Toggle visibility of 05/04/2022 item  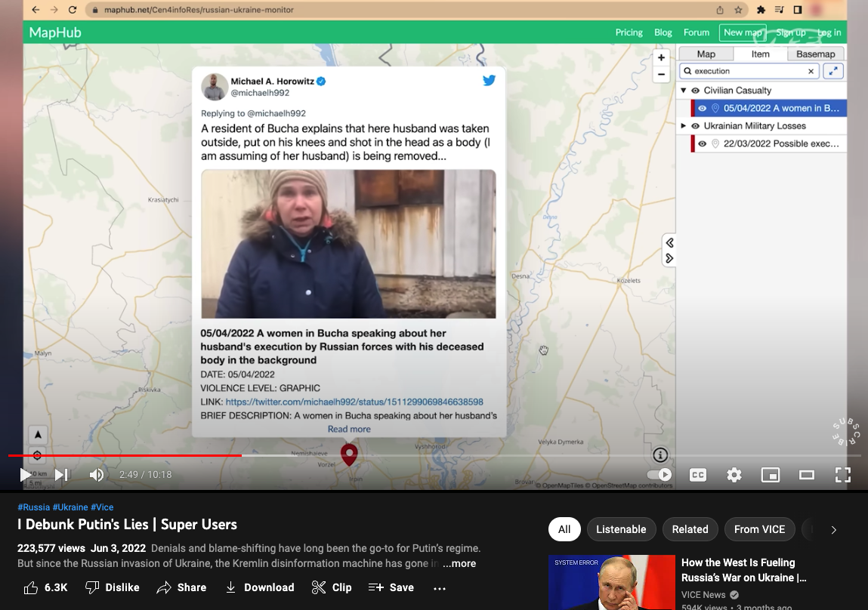702,109
